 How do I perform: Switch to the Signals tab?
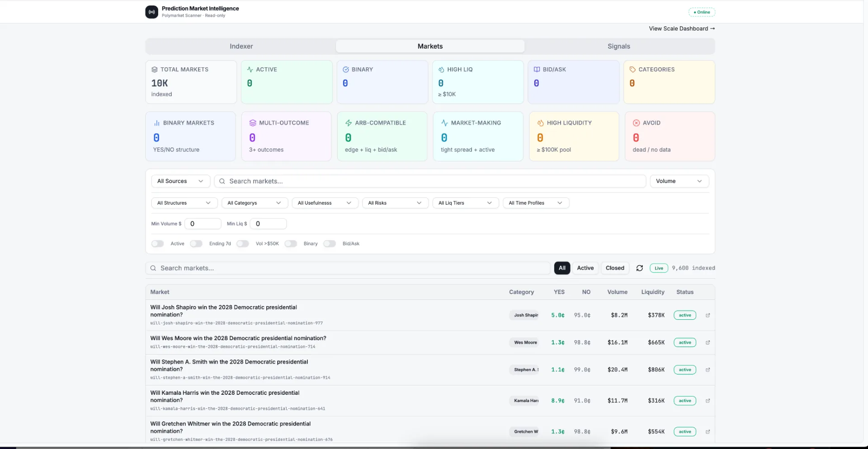(x=619, y=46)
